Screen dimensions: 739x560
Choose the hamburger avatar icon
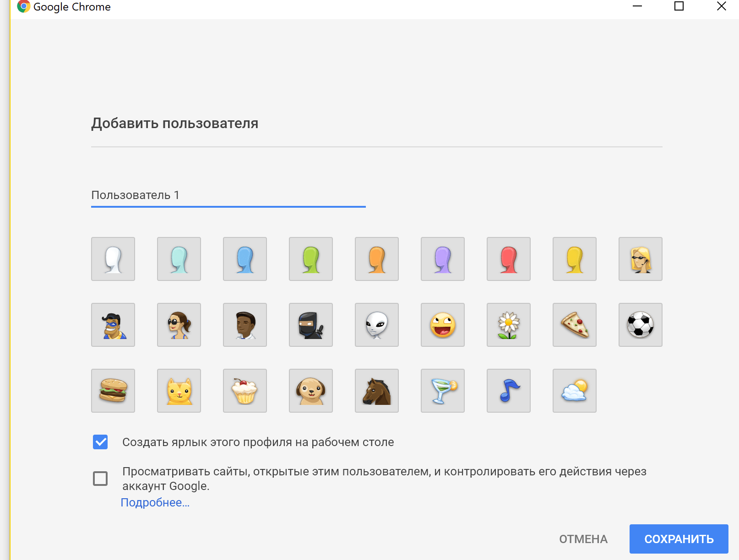point(113,391)
